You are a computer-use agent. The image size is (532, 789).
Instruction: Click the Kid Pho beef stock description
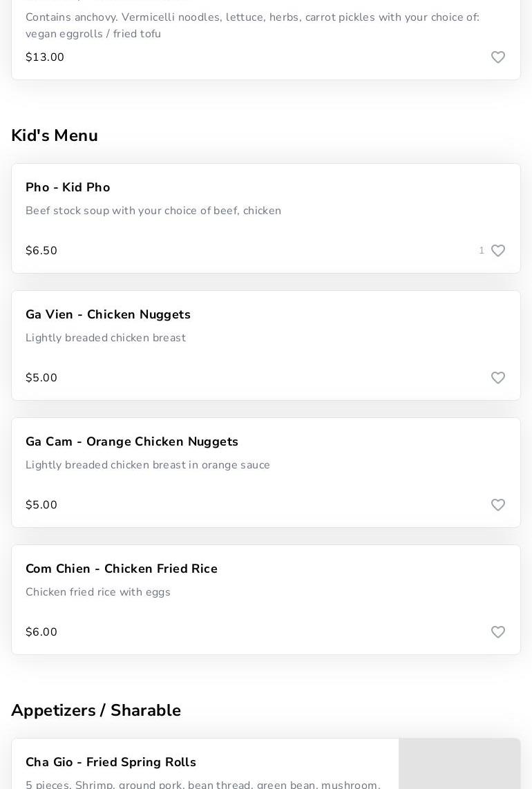pos(153,211)
